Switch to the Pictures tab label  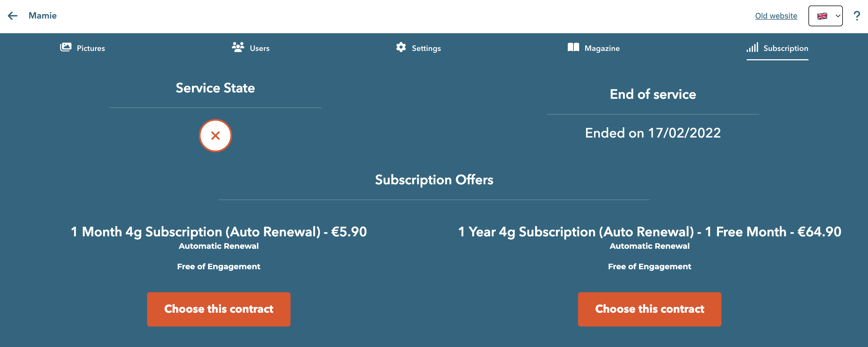tap(91, 48)
